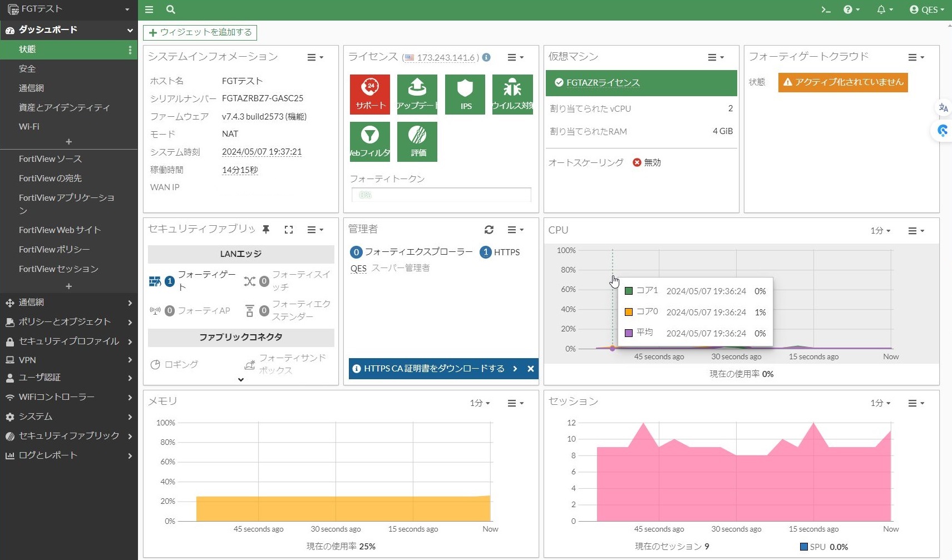Open the QES user account menu
The width and height of the screenshot is (952, 560).
(926, 9)
